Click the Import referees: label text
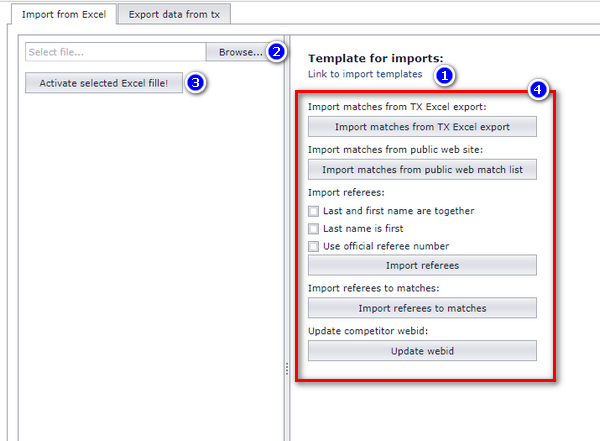This screenshot has height=441, width=600. coord(346,192)
